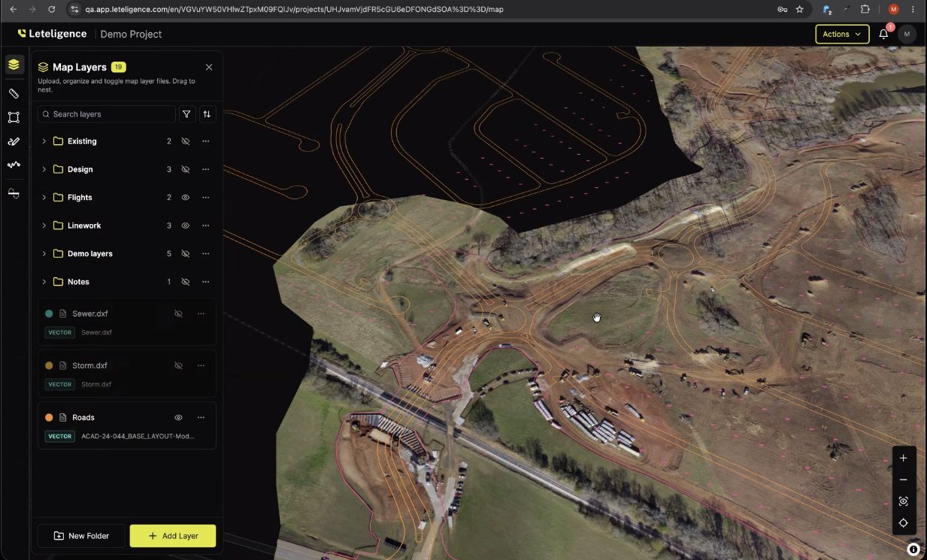Open more options for Design folder
927x560 pixels.
pyautogui.click(x=205, y=169)
